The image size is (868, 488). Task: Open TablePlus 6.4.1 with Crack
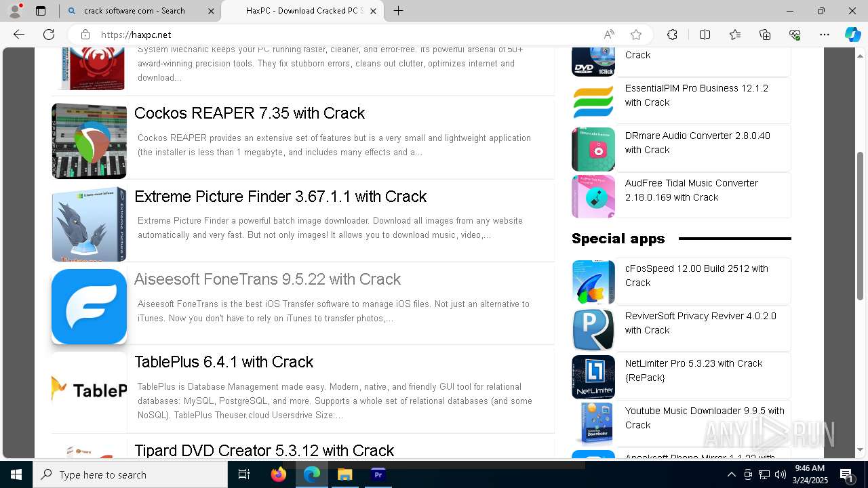[x=224, y=362]
